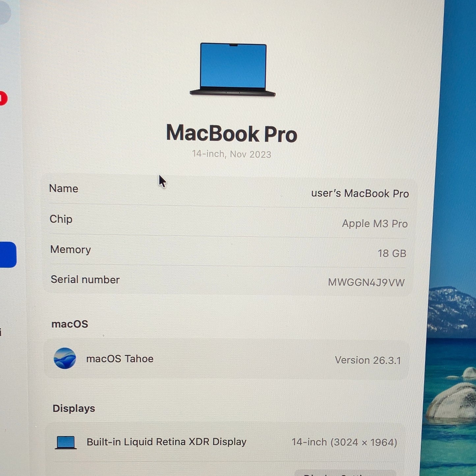Viewport: 476px width, 476px height.
Task: Click the "14-inch, Nov 2023" model subtitle
Action: point(232,154)
